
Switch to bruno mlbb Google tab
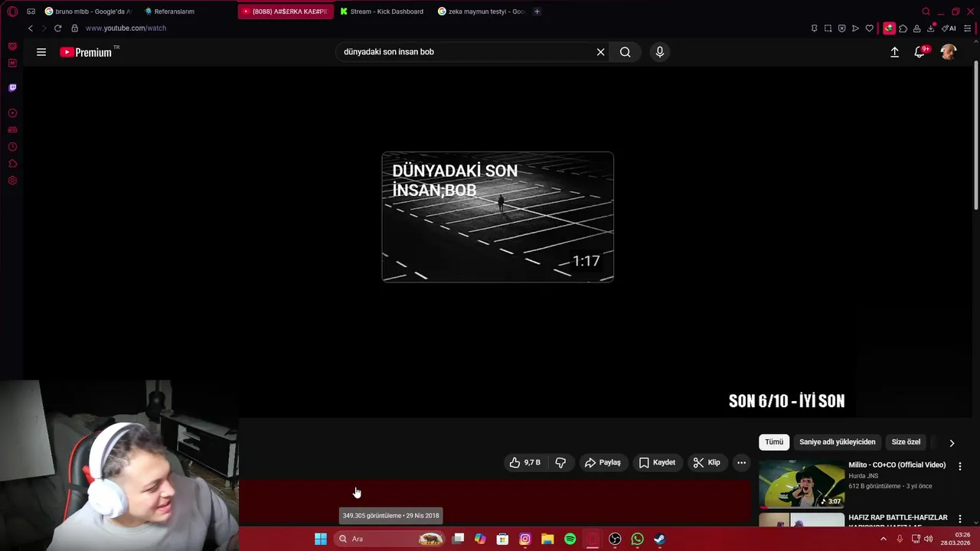[x=88, y=11]
